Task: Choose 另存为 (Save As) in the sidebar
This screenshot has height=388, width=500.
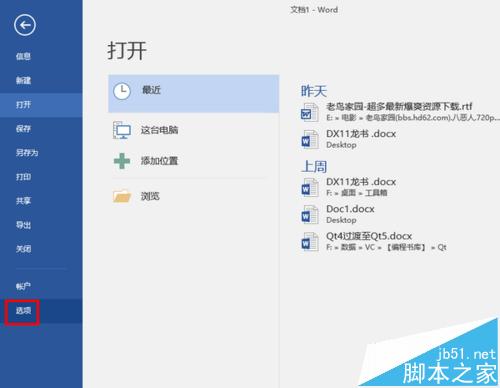Action: click(27, 153)
